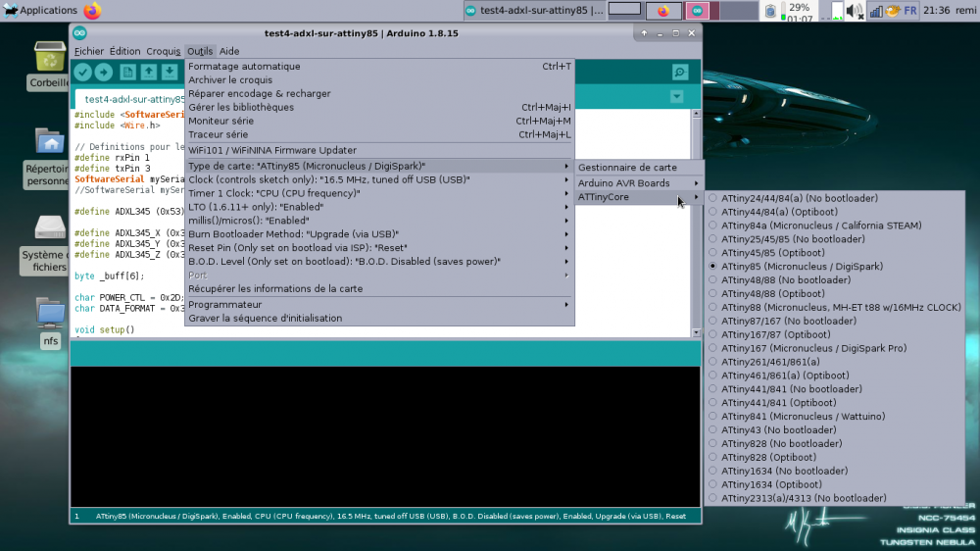Click the clock showing 21:36
980x551 pixels.
[x=936, y=11]
